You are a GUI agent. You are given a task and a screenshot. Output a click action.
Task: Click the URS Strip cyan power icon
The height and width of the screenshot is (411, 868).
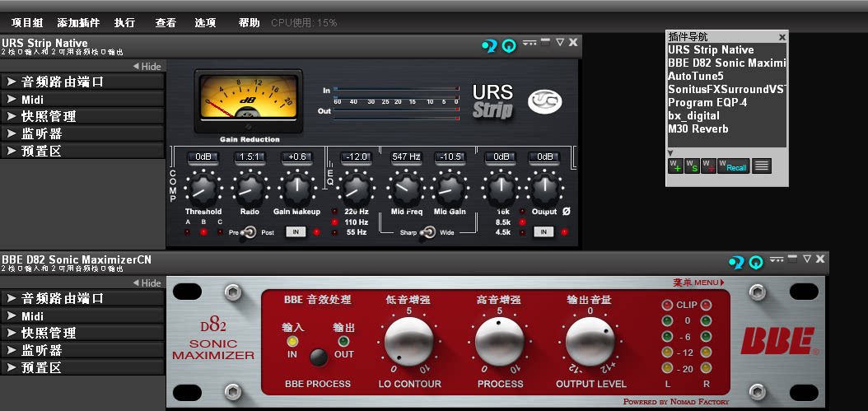pos(508,46)
